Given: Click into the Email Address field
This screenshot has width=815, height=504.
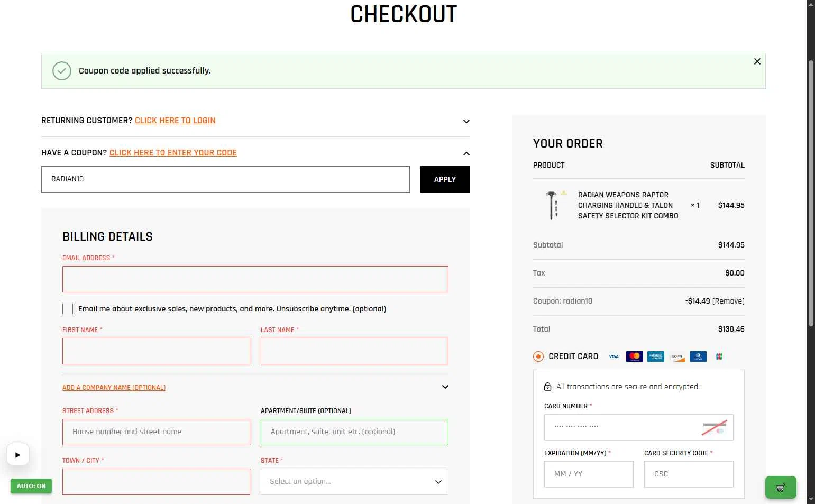Looking at the screenshot, I should [x=255, y=279].
